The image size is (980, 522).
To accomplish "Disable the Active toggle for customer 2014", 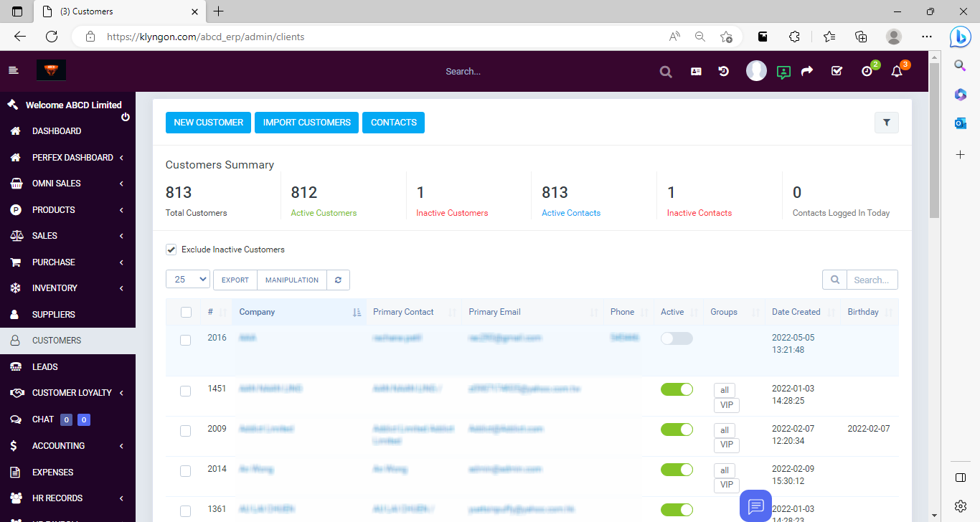I will pyautogui.click(x=677, y=470).
